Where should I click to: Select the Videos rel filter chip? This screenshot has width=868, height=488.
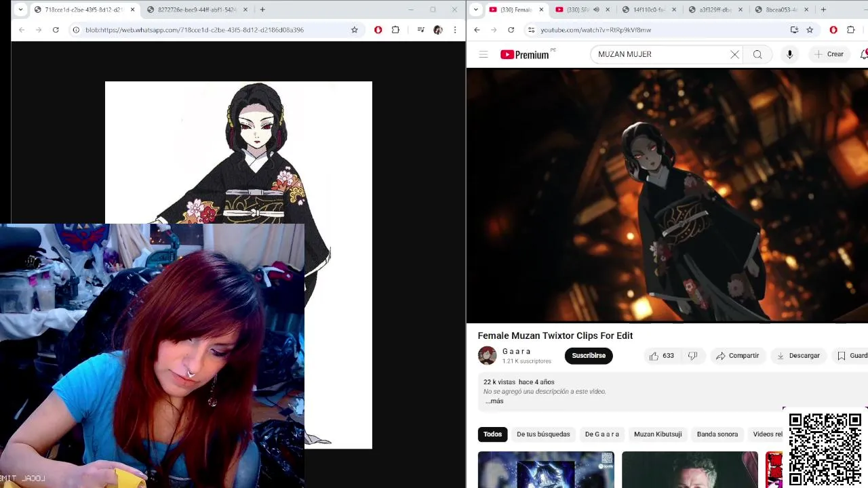(766, 434)
